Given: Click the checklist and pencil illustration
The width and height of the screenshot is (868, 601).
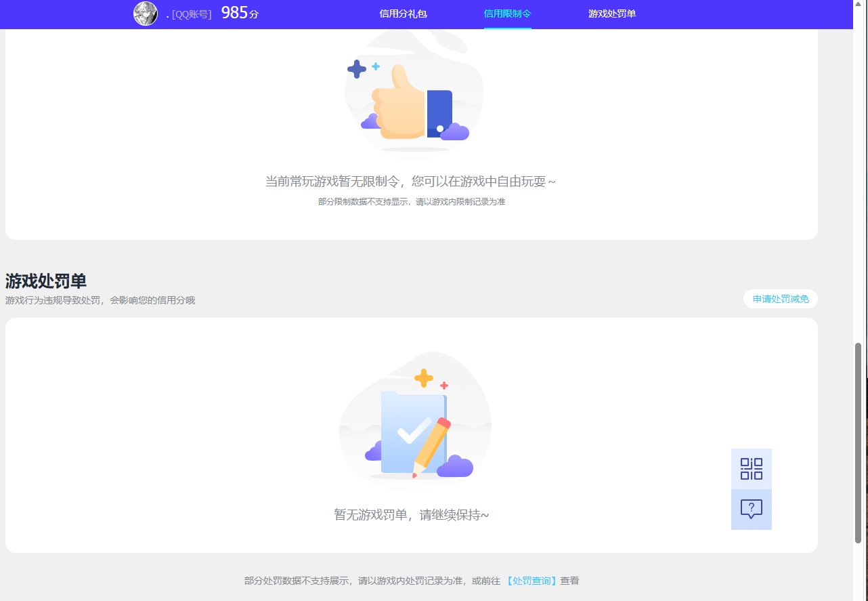Looking at the screenshot, I should tap(415, 418).
